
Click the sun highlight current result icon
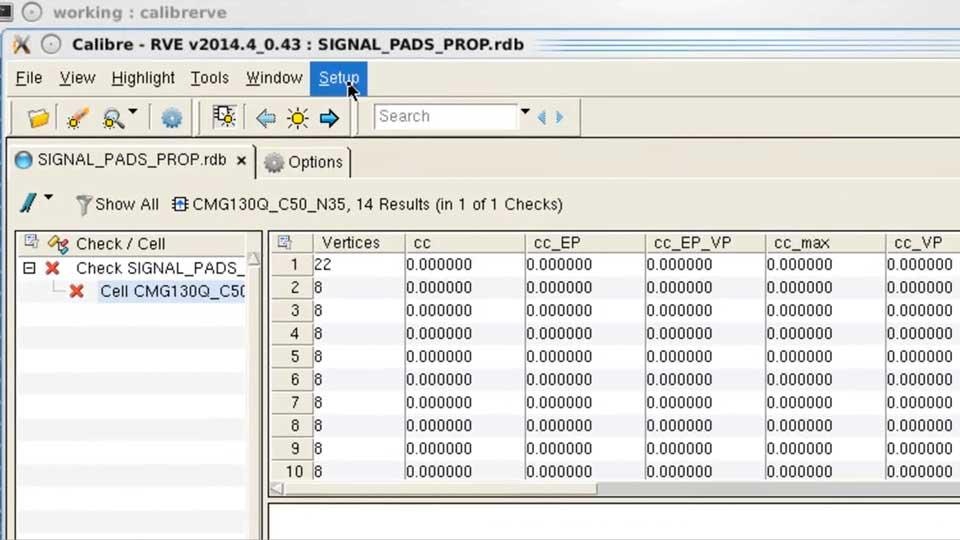point(298,118)
